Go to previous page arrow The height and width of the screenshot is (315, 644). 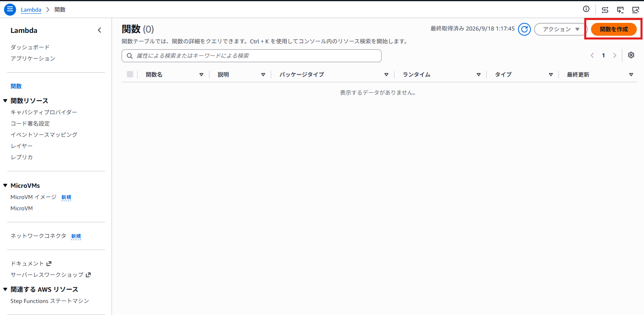pos(592,55)
